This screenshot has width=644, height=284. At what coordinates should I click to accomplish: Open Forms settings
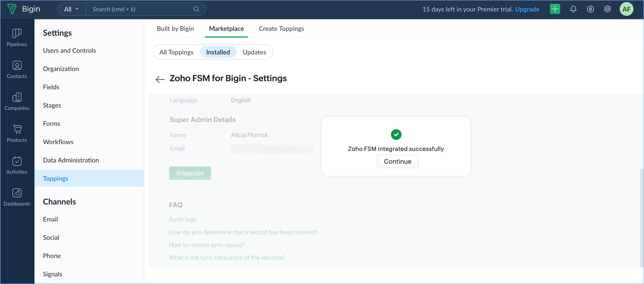[89, 124]
